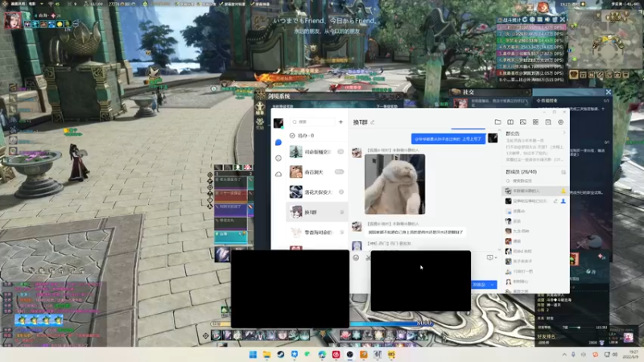Close the 战斗统计 panel with X
Screen dimensions: 644x362
tap(562, 19)
